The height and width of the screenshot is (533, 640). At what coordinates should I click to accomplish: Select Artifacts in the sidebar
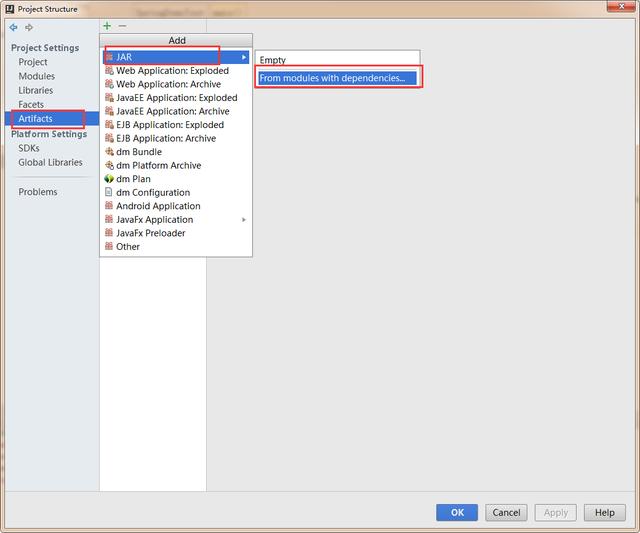tap(52, 118)
